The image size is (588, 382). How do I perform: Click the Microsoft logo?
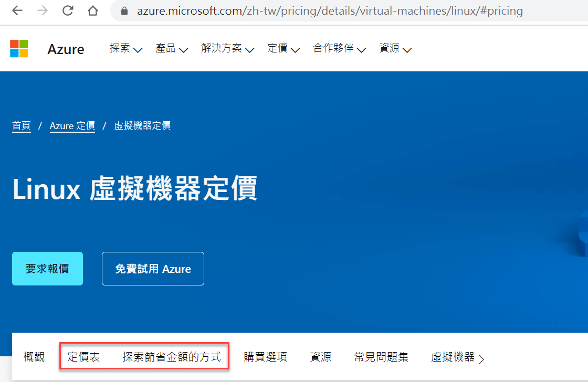(x=19, y=49)
